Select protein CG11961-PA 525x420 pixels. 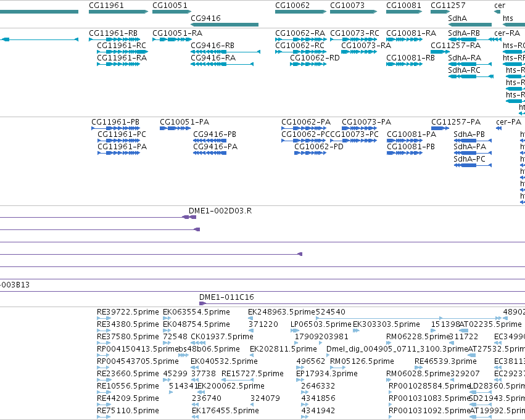point(119,153)
